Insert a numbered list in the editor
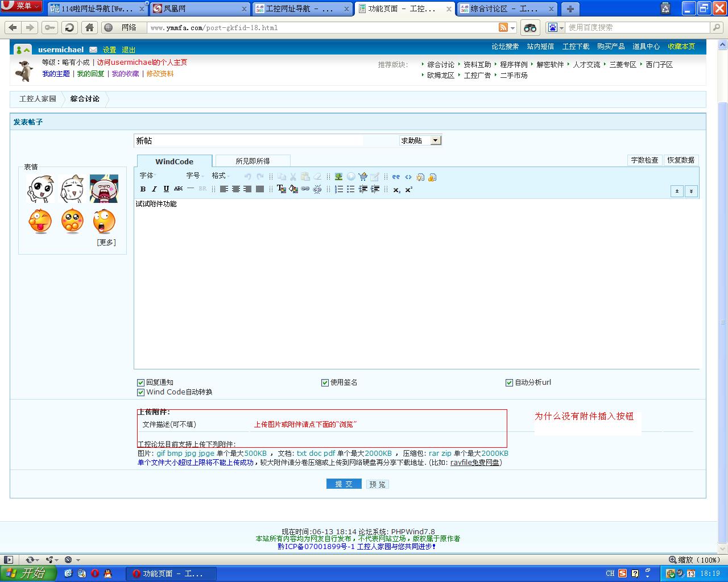The image size is (728, 582). click(339, 189)
